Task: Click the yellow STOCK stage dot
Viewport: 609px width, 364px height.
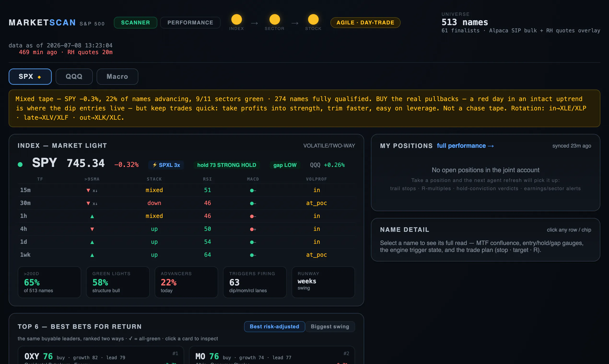Action: [x=313, y=19]
